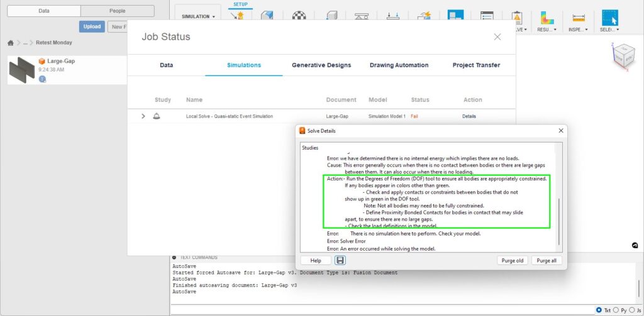The image size is (644, 316).
Task: Click the Manage settings list icon
Action: [x=487, y=17]
